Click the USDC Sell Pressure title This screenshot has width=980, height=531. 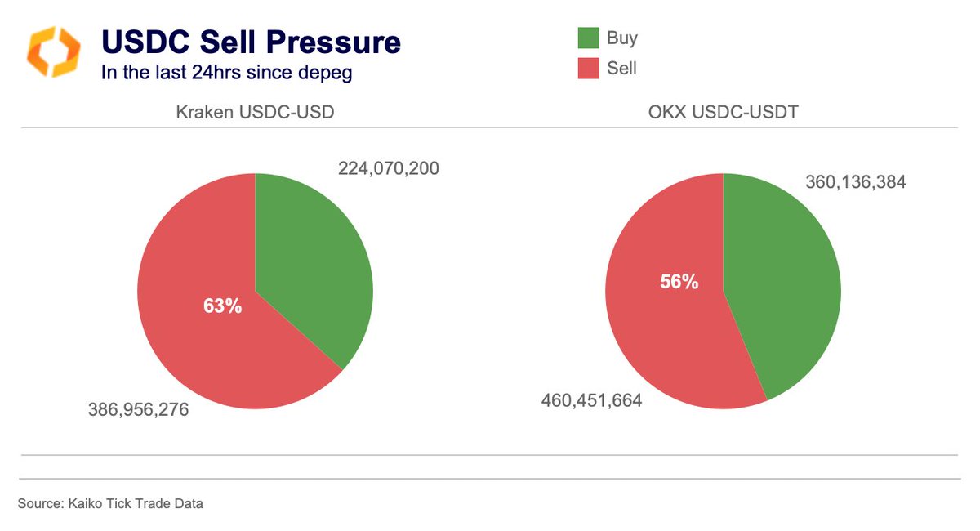[250, 42]
